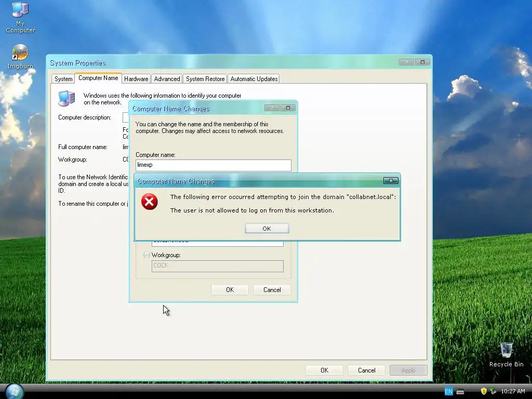Select the Computer Name tab
The height and width of the screenshot is (399, 532).
coord(98,78)
